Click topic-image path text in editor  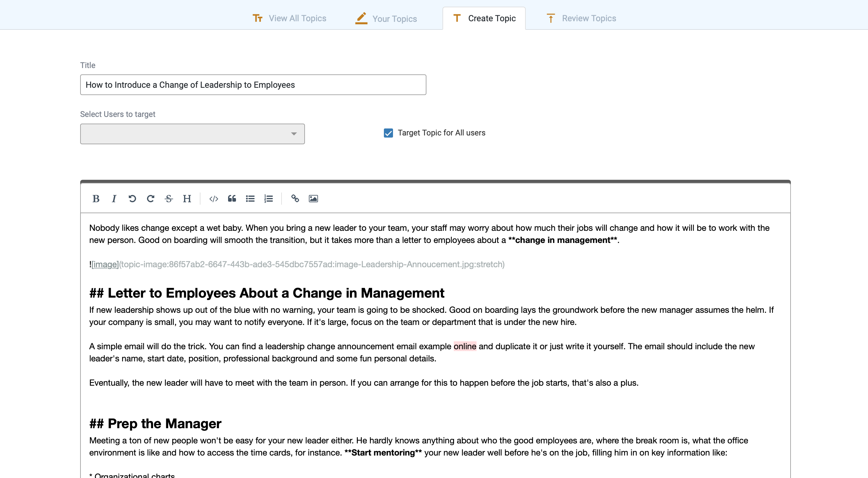pos(312,265)
